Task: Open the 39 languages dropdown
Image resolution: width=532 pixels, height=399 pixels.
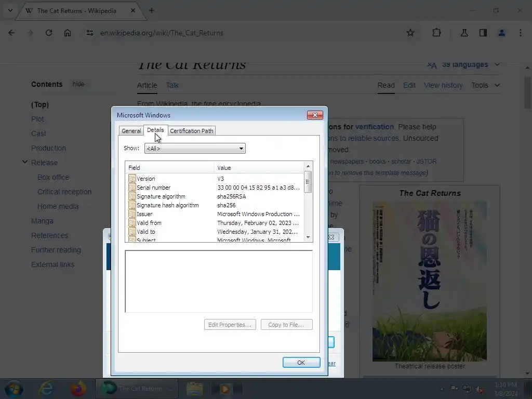Action: point(463,64)
